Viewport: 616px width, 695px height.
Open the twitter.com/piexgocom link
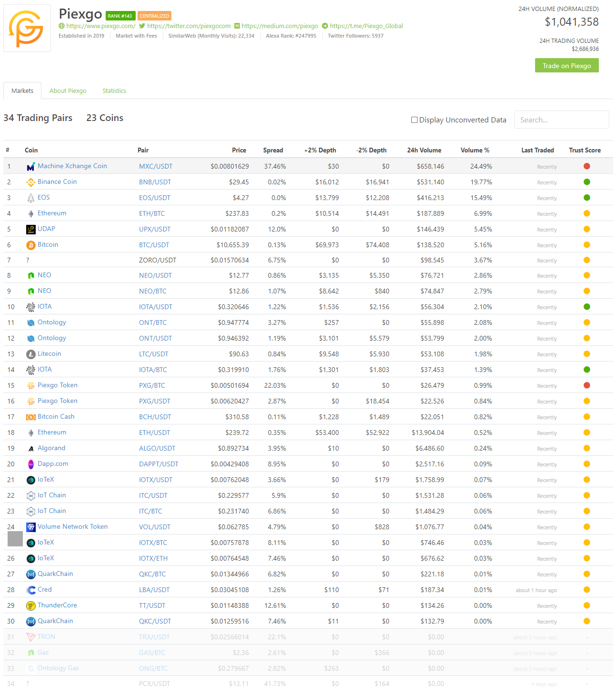(189, 26)
